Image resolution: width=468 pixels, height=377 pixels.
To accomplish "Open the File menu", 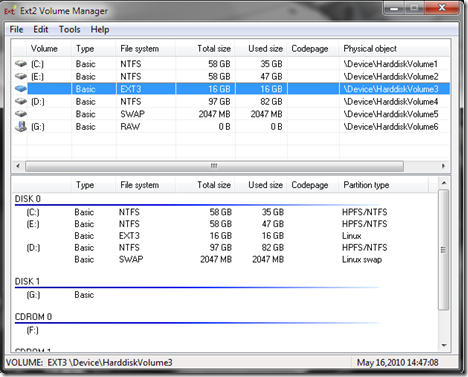I will click(16, 30).
